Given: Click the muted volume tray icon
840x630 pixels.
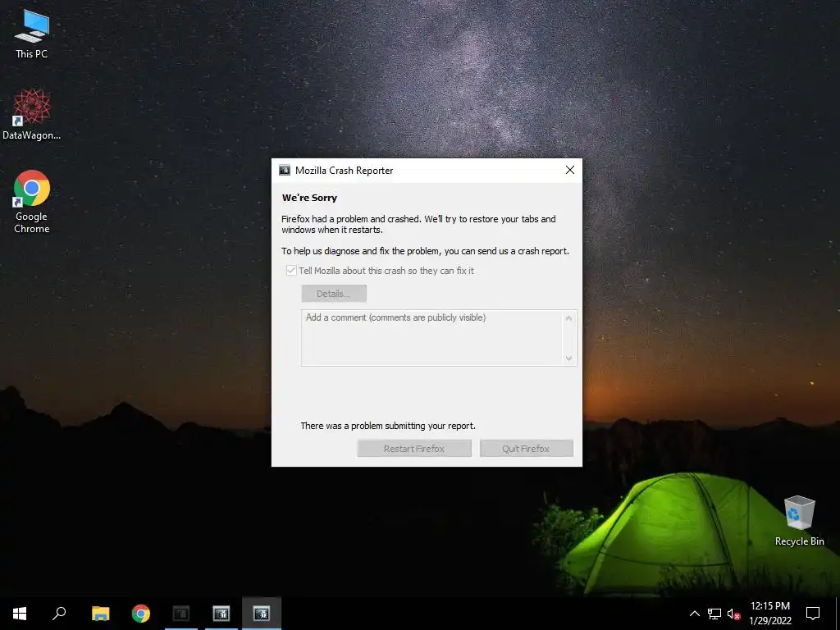Looking at the screenshot, I should [733, 614].
